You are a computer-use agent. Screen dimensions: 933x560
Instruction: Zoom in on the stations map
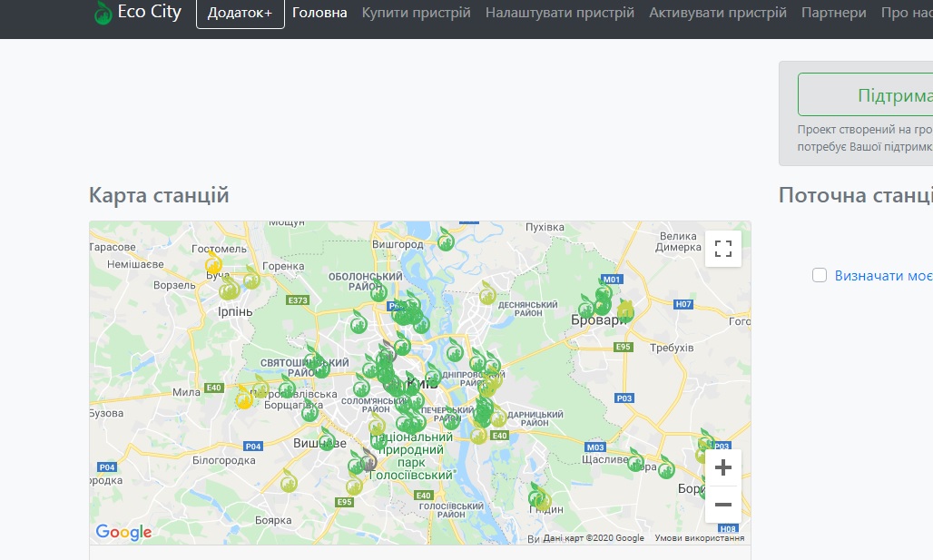click(722, 468)
